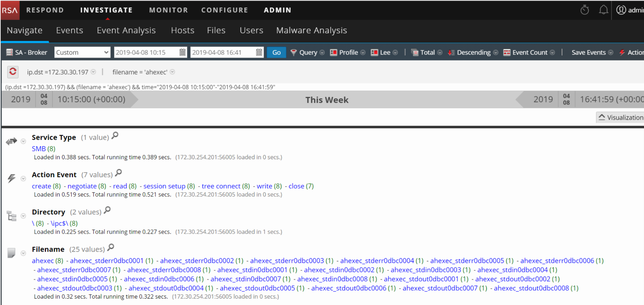
Task: Open the Descending sort order dropdown
Action: click(473, 52)
